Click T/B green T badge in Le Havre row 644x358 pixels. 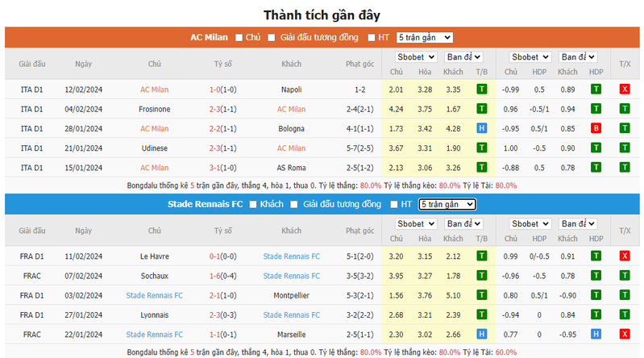point(482,256)
